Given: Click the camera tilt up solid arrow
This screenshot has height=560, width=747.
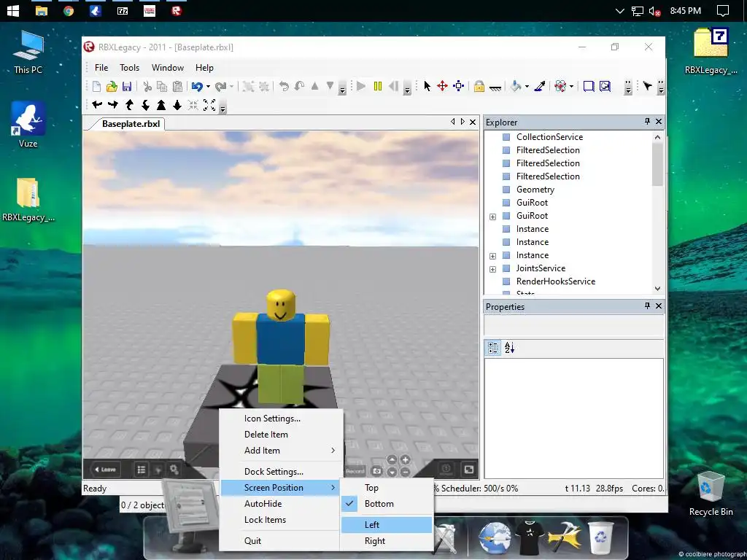Looking at the screenshot, I should point(161,105).
